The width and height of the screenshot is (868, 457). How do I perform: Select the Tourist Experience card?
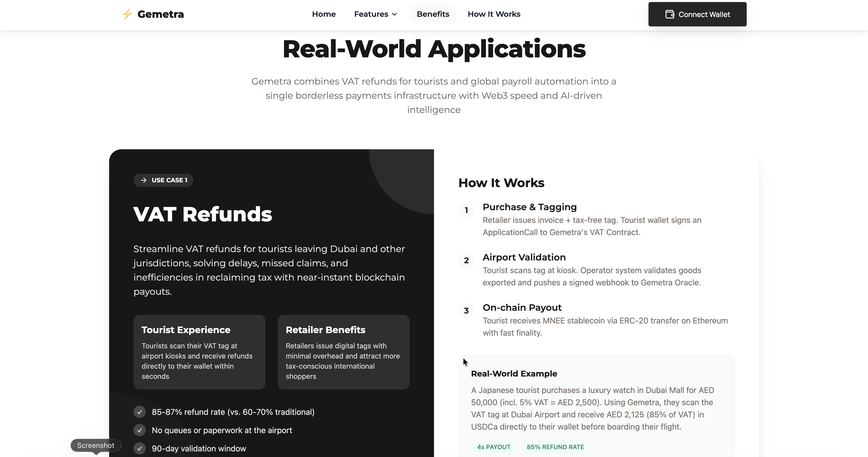click(x=199, y=352)
